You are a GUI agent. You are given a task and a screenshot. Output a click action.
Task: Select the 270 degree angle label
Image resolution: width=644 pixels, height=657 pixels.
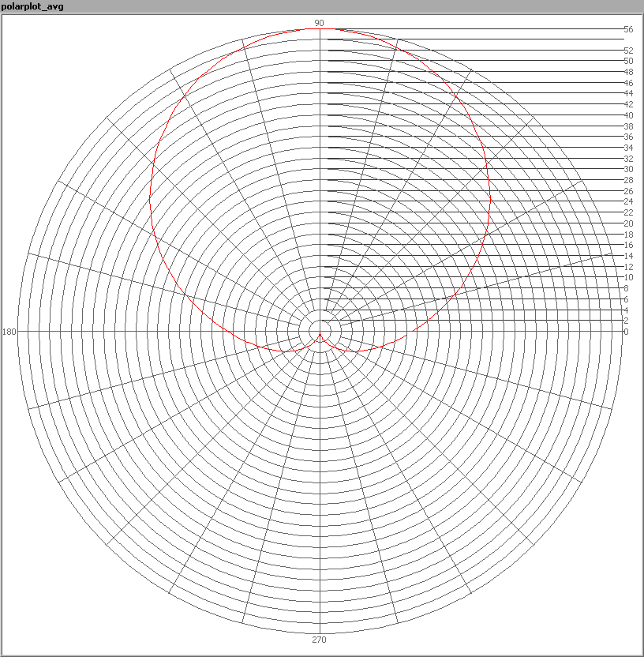(319, 640)
